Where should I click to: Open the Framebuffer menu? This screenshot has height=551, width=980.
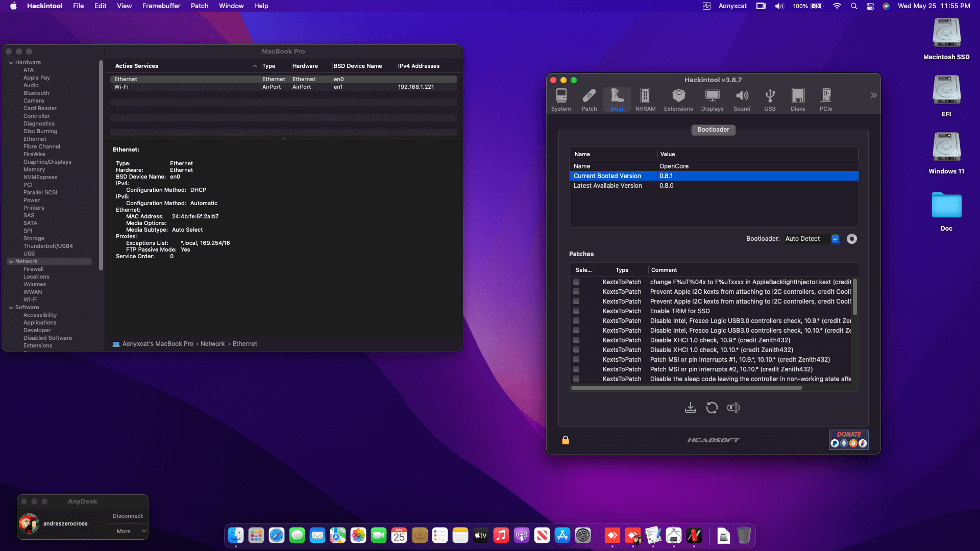(x=161, y=6)
